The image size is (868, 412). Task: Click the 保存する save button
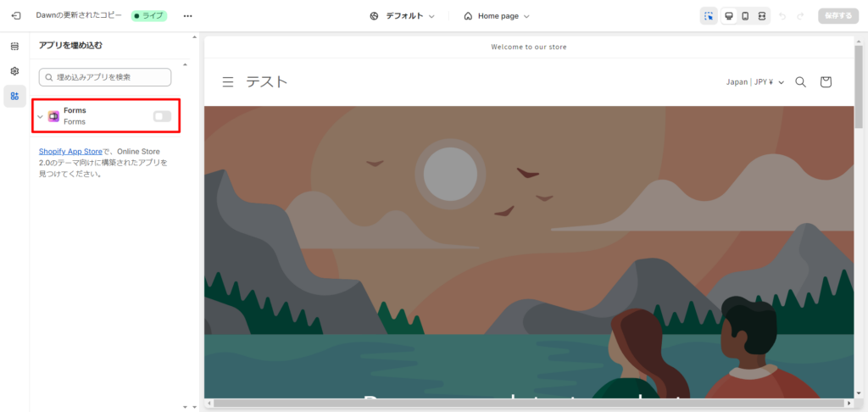pyautogui.click(x=838, y=16)
